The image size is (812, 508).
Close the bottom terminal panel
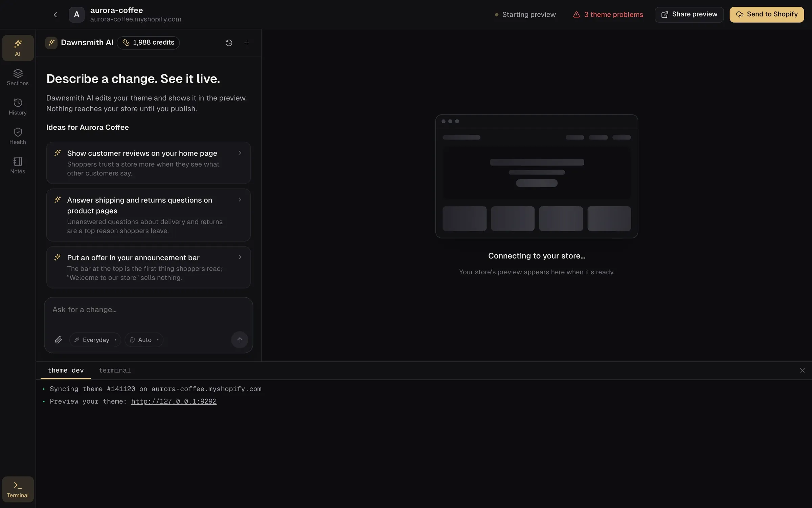pyautogui.click(x=802, y=370)
